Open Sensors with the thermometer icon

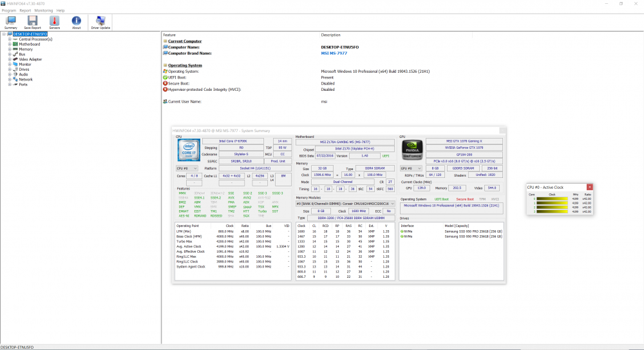[x=54, y=20]
